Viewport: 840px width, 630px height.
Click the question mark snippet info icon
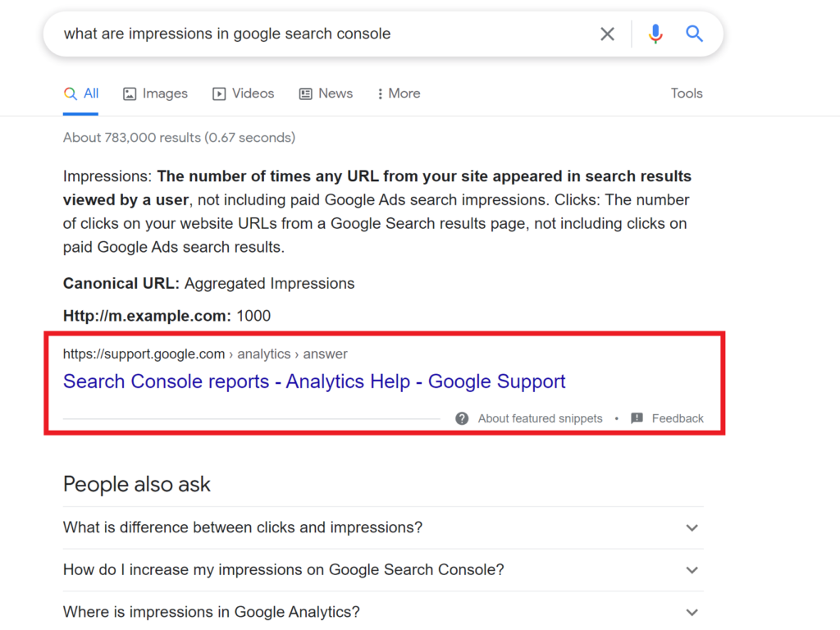(x=462, y=418)
